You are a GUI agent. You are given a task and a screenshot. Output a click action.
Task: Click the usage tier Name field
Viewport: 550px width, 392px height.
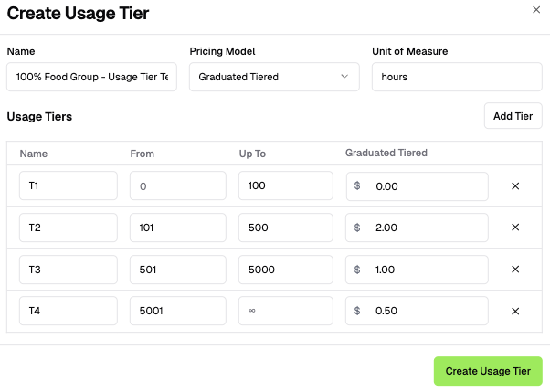pos(91,77)
